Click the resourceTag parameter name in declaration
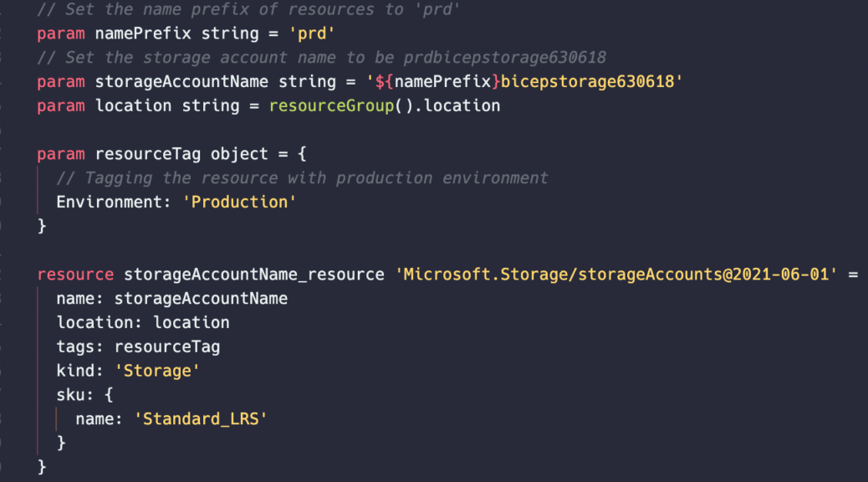The image size is (868, 482). pyautogui.click(x=148, y=154)
